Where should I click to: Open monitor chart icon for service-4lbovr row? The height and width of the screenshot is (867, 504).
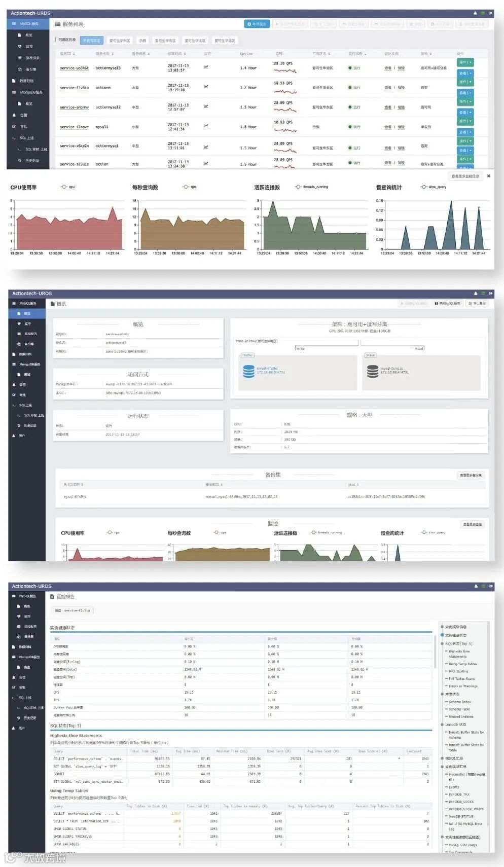point(206,126)
